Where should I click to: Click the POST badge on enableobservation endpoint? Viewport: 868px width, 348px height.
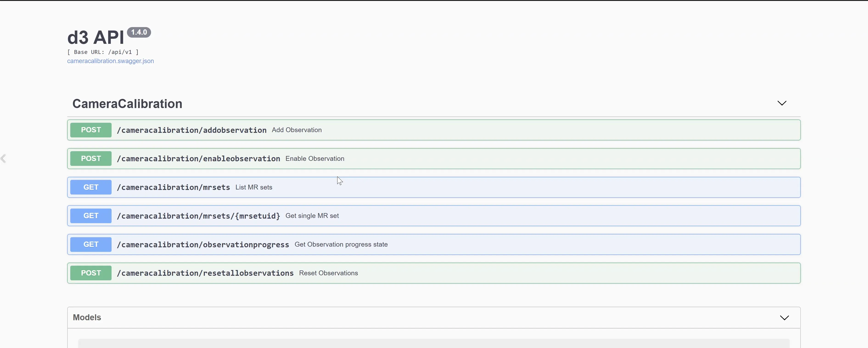[x=90, y=158]
